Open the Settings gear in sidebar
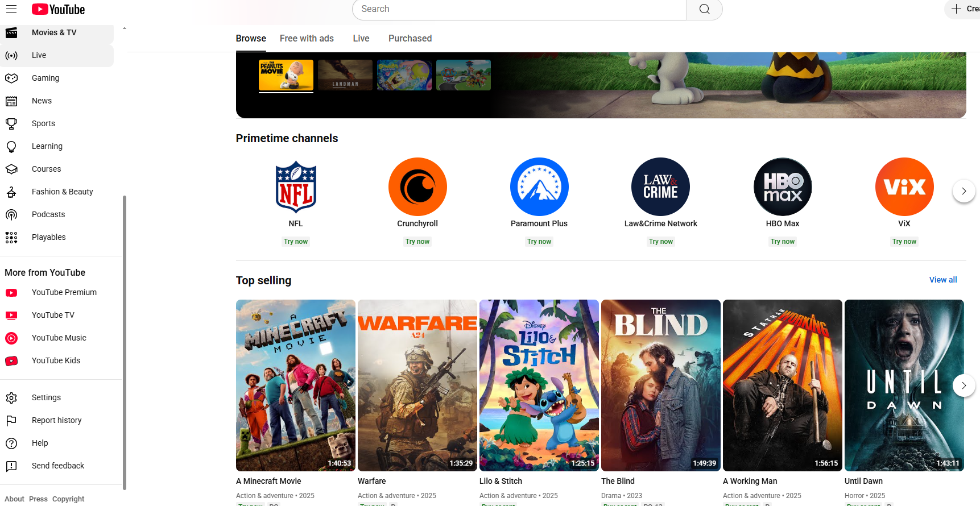This screenshot has height=506, width=980. point(11,397)
